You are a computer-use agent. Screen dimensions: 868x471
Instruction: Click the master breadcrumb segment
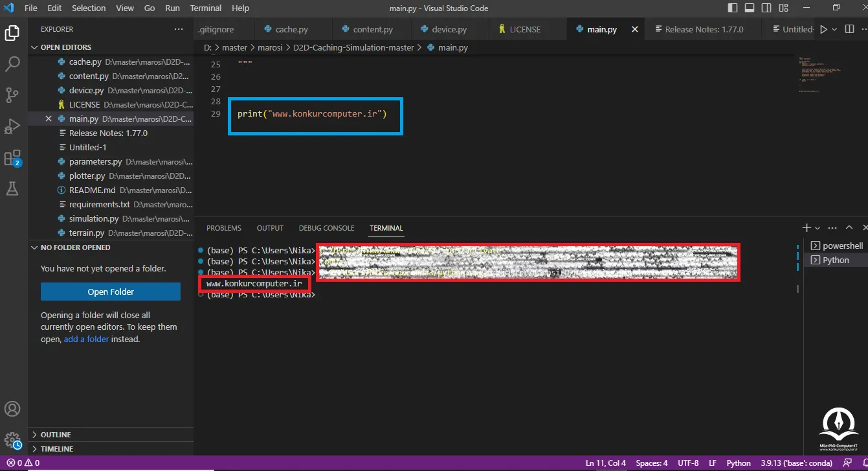(x=234, y=47)
